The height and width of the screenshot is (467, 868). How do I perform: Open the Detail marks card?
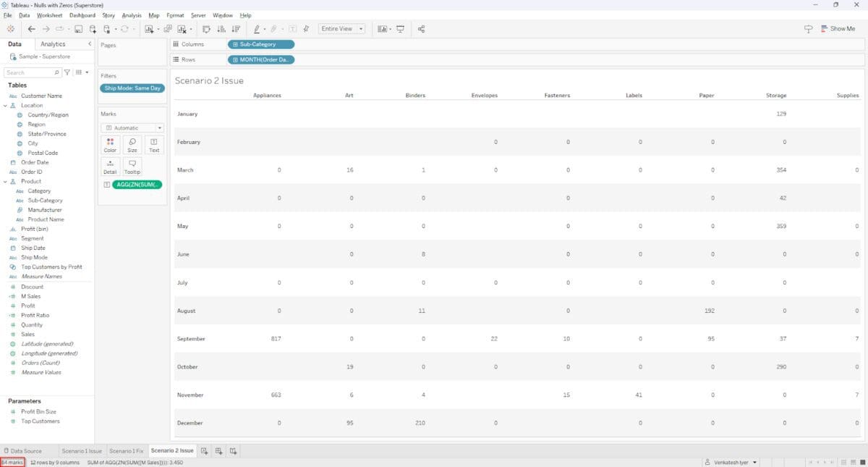[110, 167]
